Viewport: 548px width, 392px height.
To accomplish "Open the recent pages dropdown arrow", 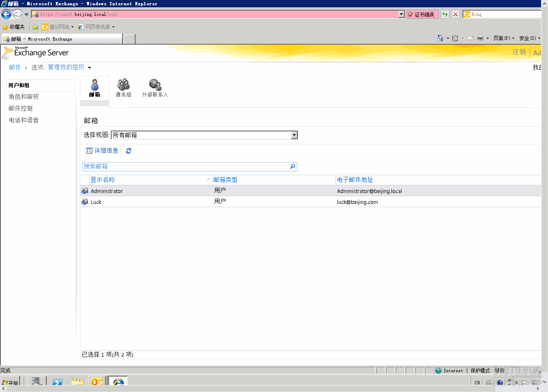I will coord(27,15).
